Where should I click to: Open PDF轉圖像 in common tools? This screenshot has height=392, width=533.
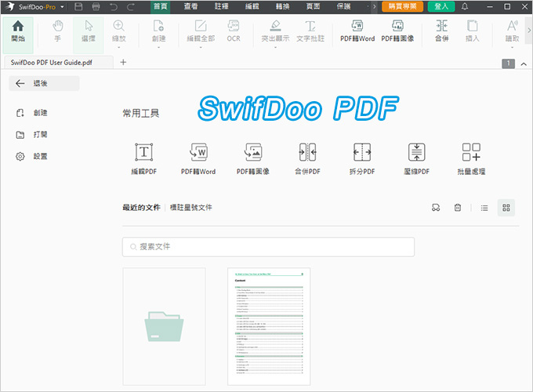point(253,159)
